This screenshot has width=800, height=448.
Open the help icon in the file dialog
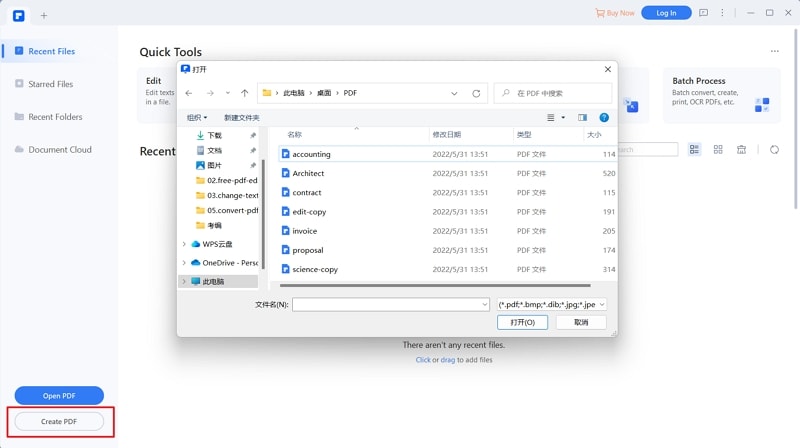click(604, 118)
